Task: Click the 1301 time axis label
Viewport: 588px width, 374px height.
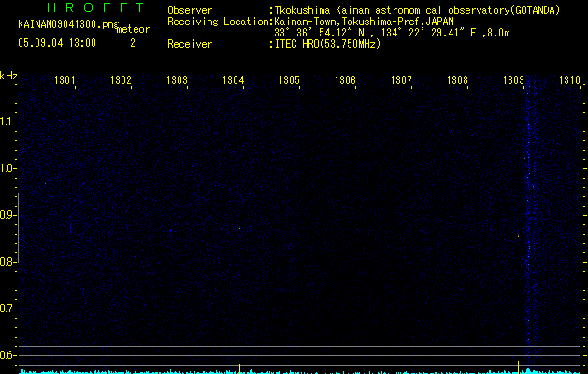Action: (x=65, y=80)
